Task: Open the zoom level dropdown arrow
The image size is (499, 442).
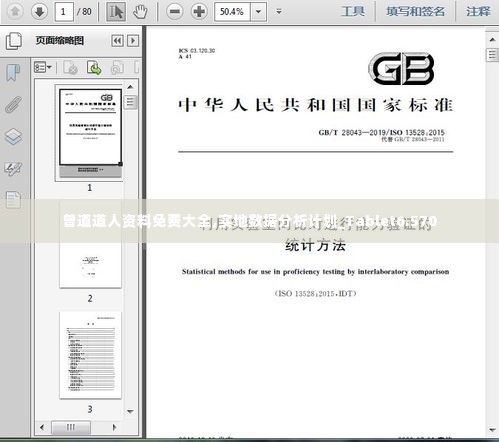Action: coord(258,12)
